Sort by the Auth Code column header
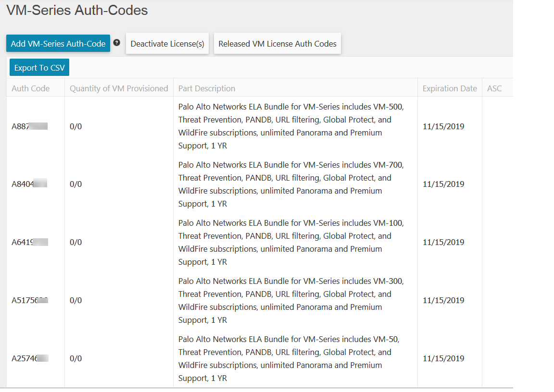The width and height of the screenshot is (554, 392). click(30, 88)
